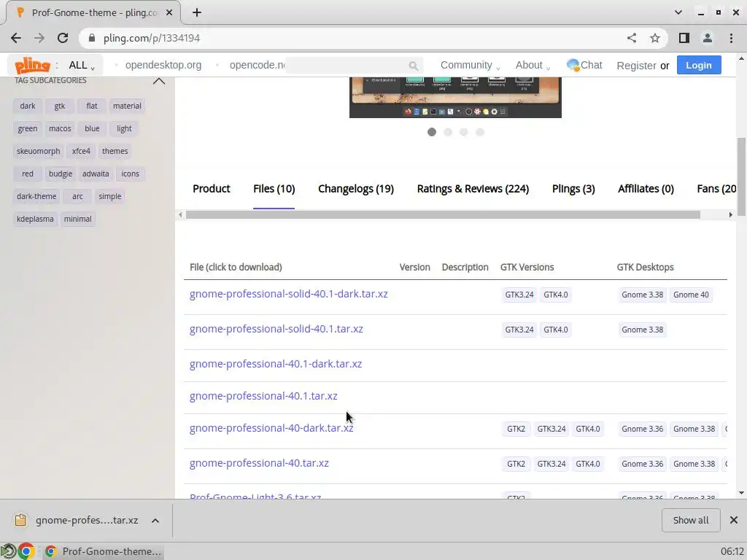Switch to the Product tab

point(211,189)
